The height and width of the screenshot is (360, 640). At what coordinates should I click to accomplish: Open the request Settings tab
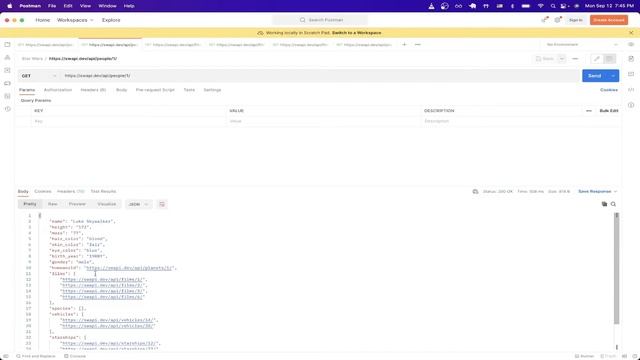point(212,90)
